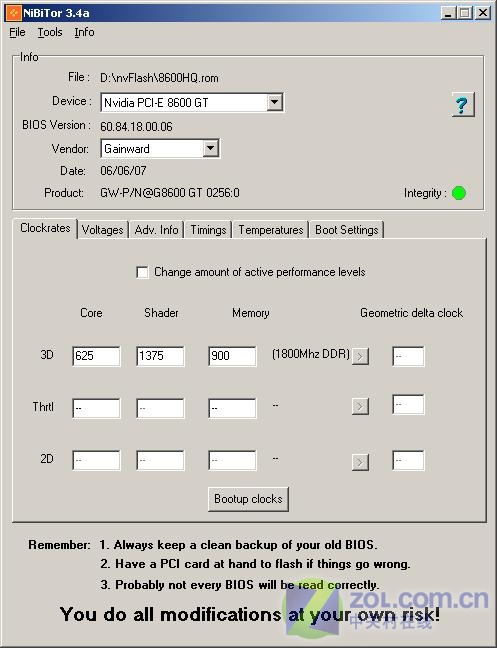Select the 3D Shader clock field
497x648 pixels.
[160, 356]
